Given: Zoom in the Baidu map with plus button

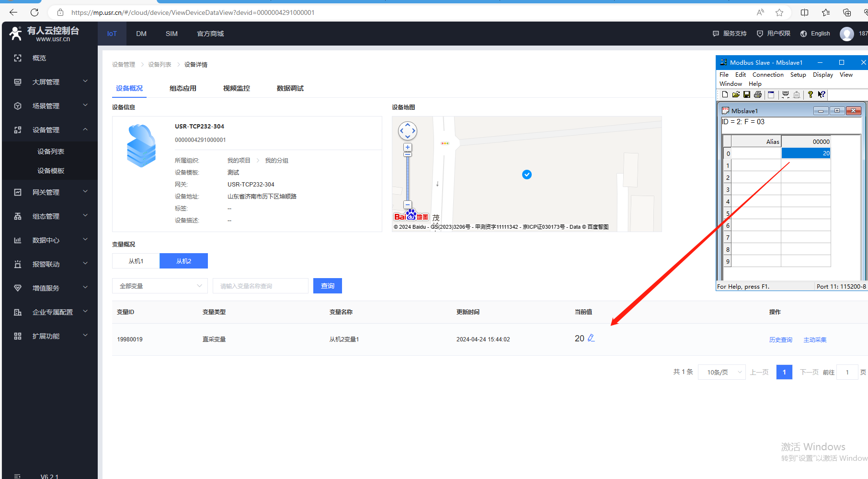Looking at the screenshot, I should pos(408,147).
